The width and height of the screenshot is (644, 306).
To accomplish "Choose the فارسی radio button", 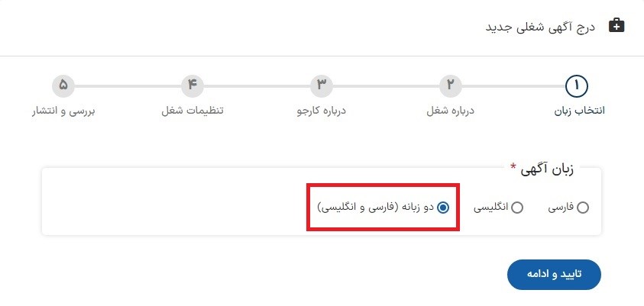I will 582,208.
